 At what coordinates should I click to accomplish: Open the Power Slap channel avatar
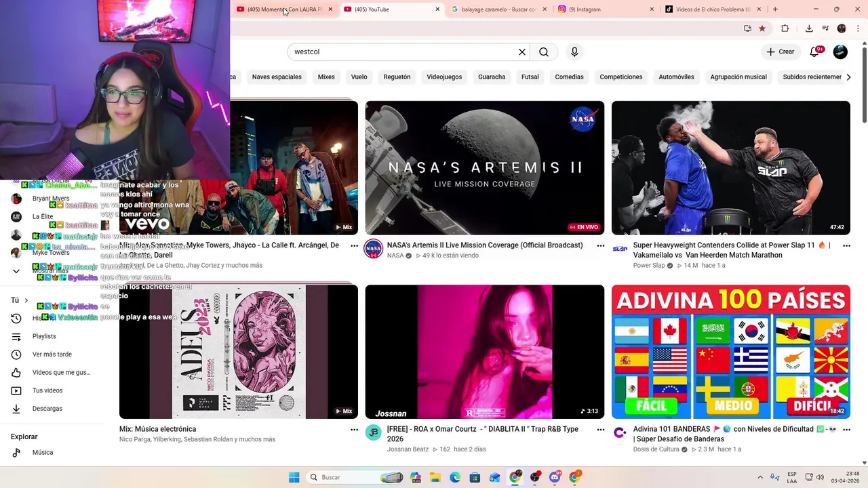620,249
